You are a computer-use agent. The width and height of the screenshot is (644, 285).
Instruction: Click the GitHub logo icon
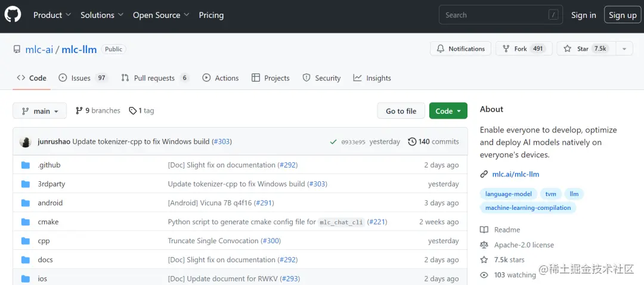13,15
